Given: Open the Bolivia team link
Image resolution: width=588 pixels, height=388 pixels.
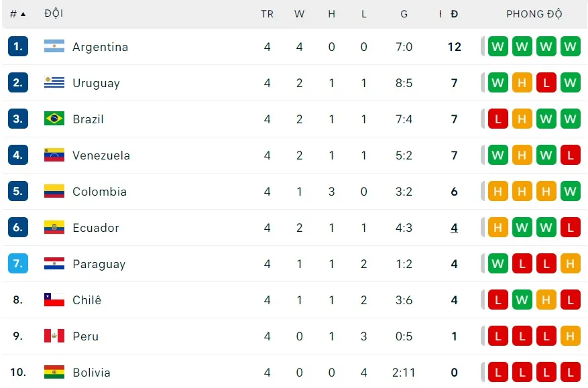Looking at the screenshot, I should pyautogui.click(x=91, y=373).
